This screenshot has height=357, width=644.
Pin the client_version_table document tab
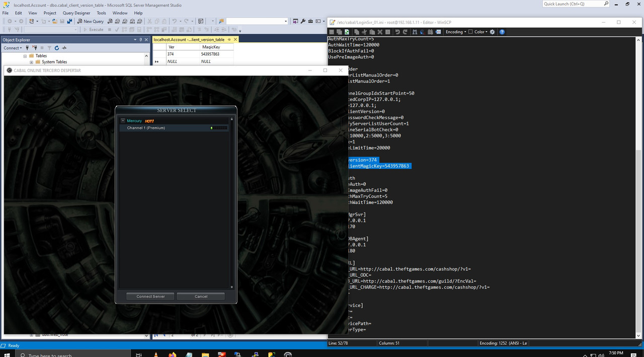coord(229,39)
